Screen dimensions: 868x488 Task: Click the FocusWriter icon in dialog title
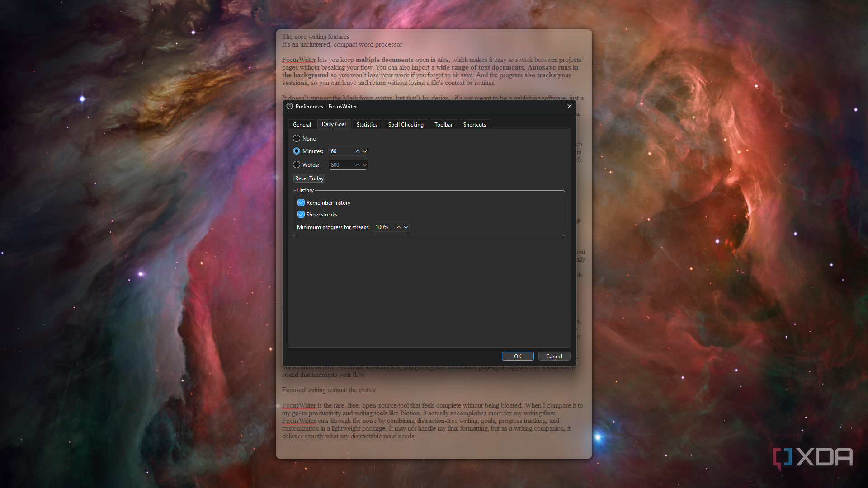[290, 106]
